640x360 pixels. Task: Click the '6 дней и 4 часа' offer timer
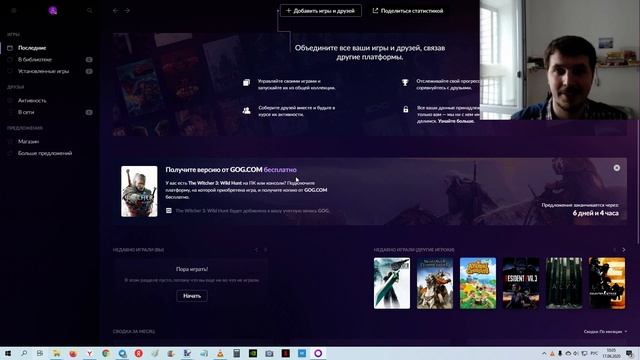coord(595,213)
